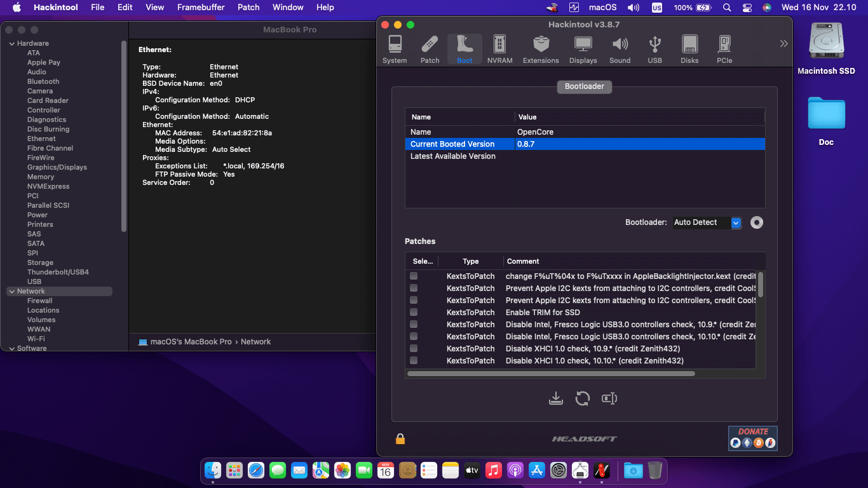Select Firewall under Network
Screen dimensions: 868x488
click(x=39, y=301)
